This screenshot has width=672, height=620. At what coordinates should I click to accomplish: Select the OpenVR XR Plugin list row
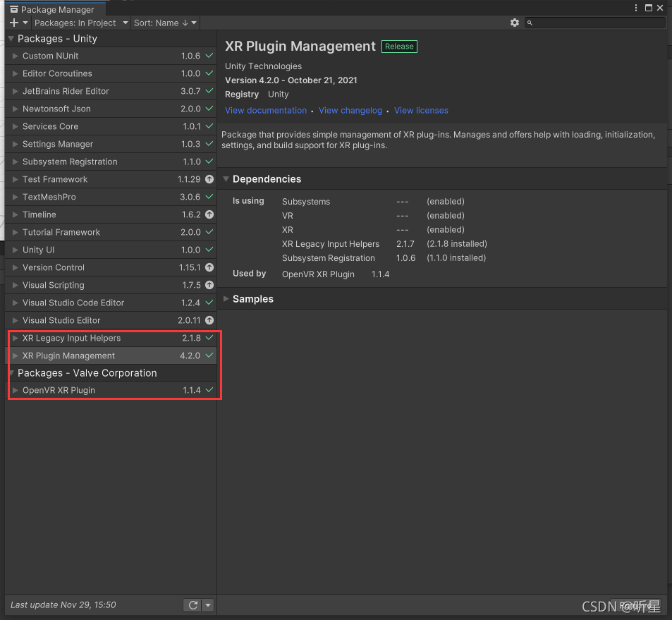click(111, 390)
